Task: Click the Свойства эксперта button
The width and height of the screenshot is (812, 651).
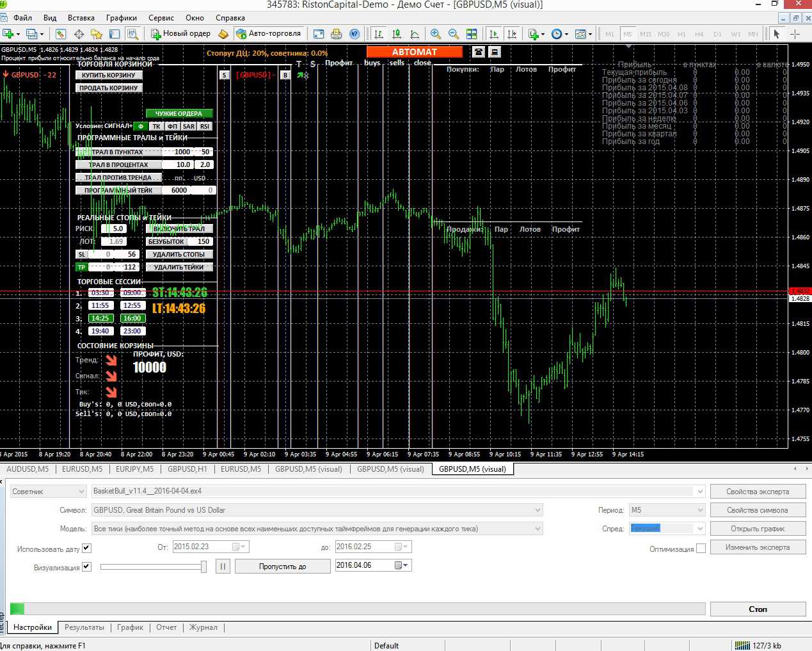Action: coord(758,492)
